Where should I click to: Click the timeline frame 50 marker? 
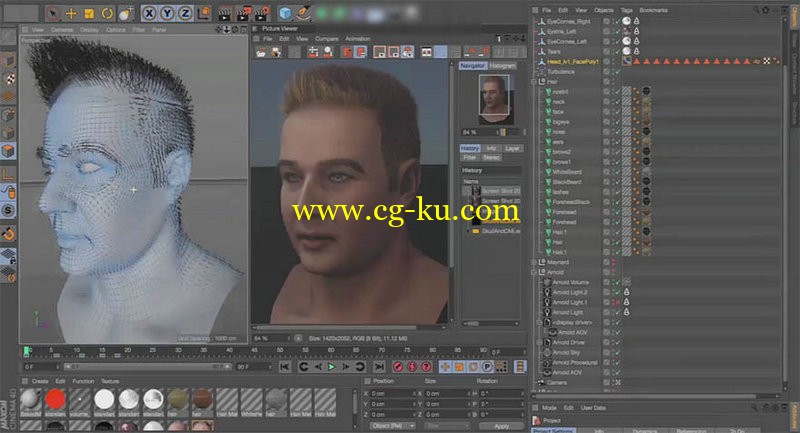(x=280, y=351)
